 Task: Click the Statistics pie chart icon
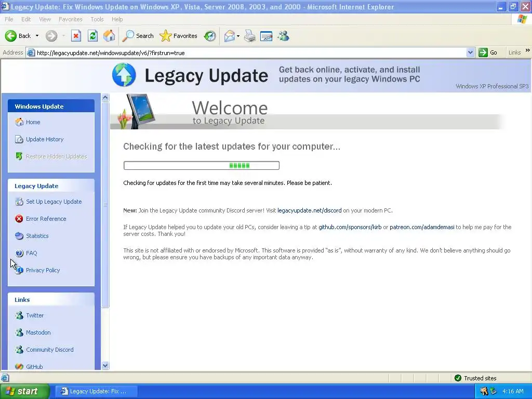pos(19,236)
